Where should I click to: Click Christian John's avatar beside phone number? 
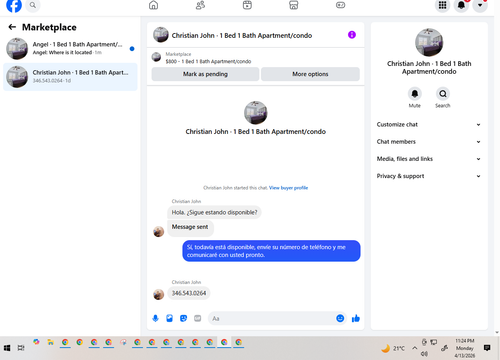[x=159, y=294]
